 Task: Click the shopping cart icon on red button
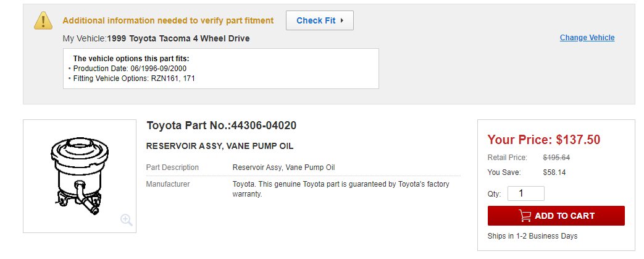click(524, 216)
